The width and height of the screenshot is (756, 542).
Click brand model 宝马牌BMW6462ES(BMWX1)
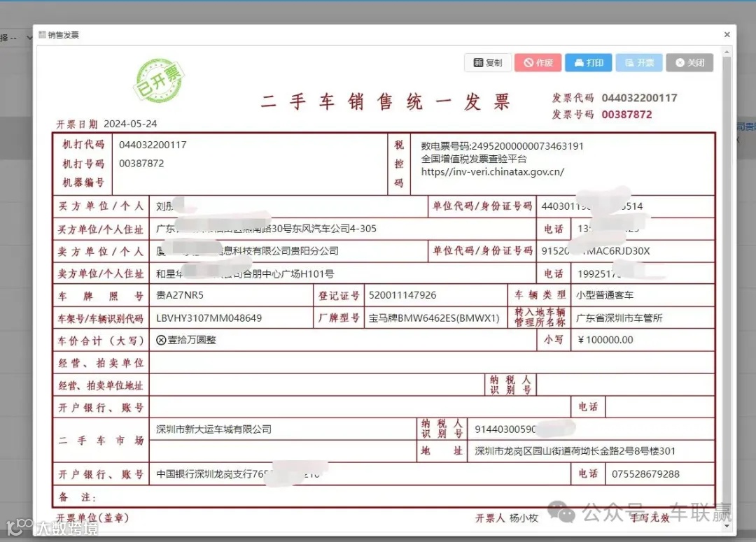434,318
